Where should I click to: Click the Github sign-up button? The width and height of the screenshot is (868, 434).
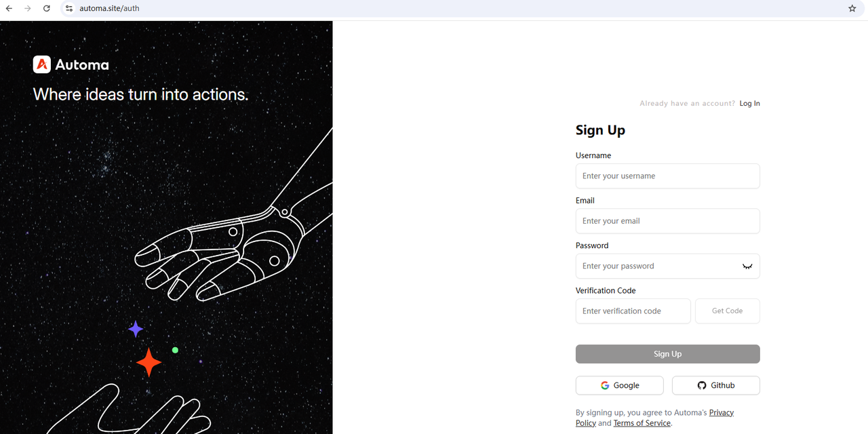click(715, 385)
